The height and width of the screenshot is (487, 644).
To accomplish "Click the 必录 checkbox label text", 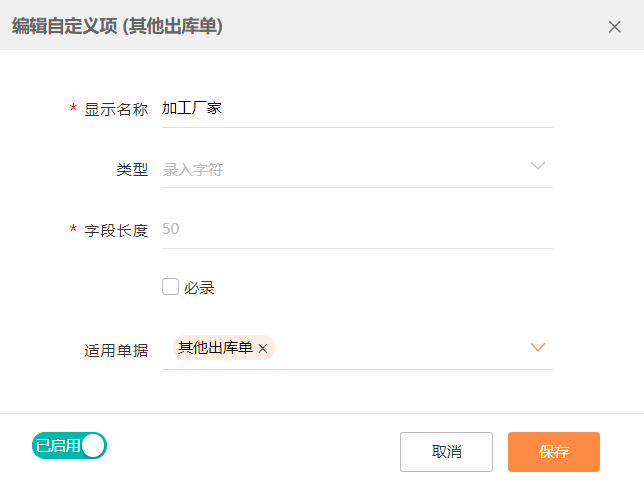I will (x=199, y=288).
